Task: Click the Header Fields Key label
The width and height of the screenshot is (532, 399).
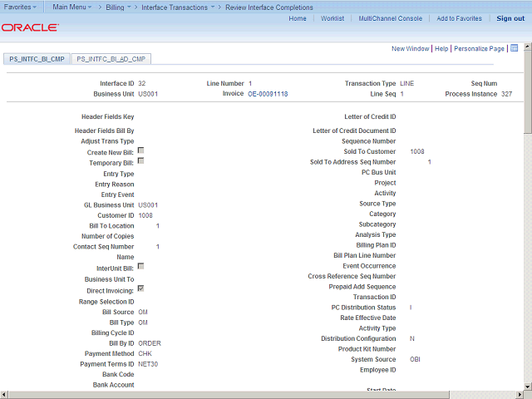Action: coord(107,116)
